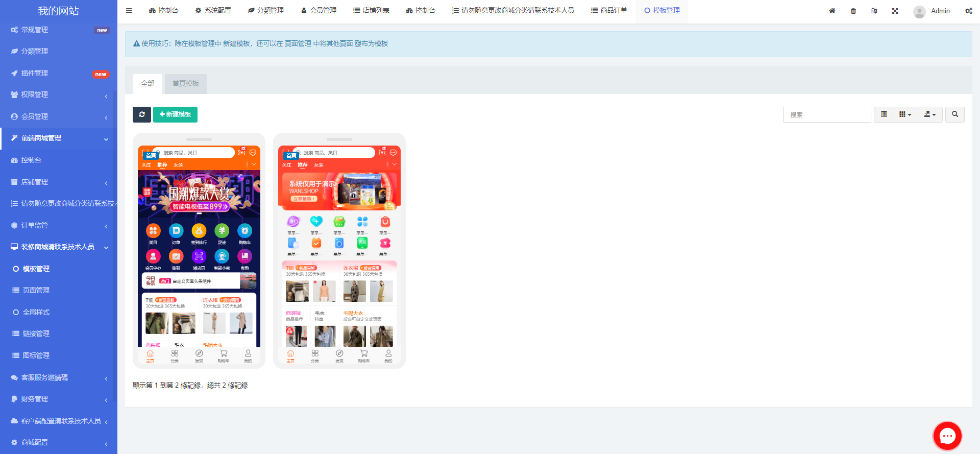Collapse 前端商城管理 in the sidebar
The width and height of the screenshot is (980, 454).
[x=59, y=138]
